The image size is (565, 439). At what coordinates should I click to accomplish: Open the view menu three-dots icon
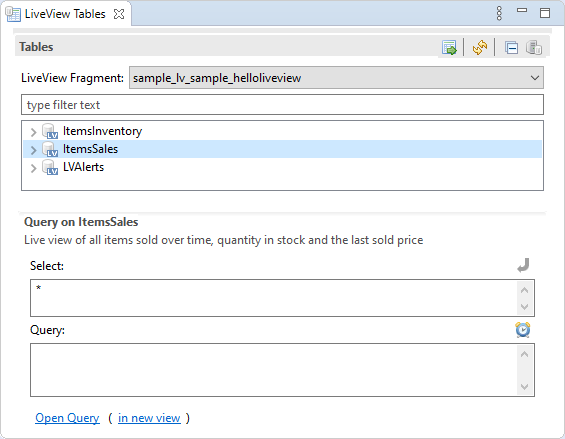coord(499,13)
